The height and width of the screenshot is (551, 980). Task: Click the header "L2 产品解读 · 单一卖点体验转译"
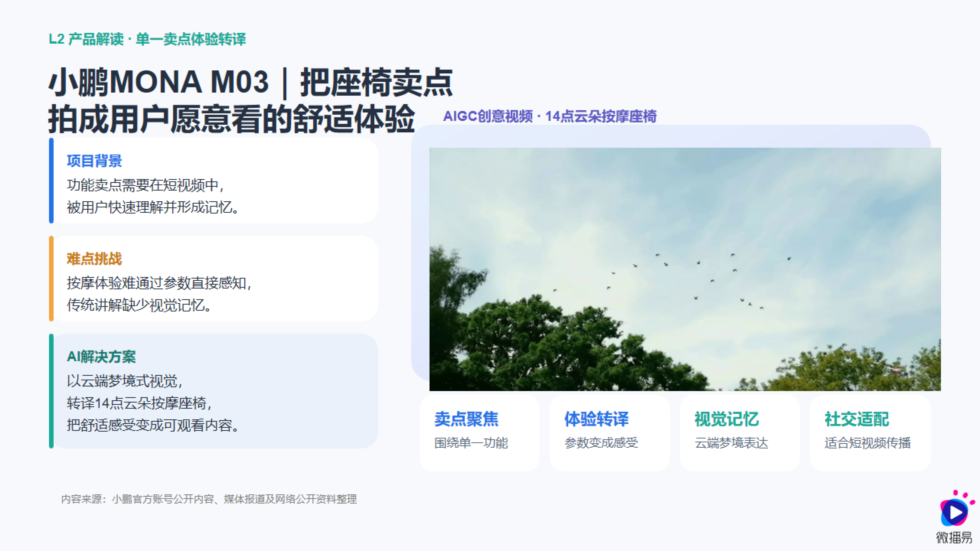[147, 39]
